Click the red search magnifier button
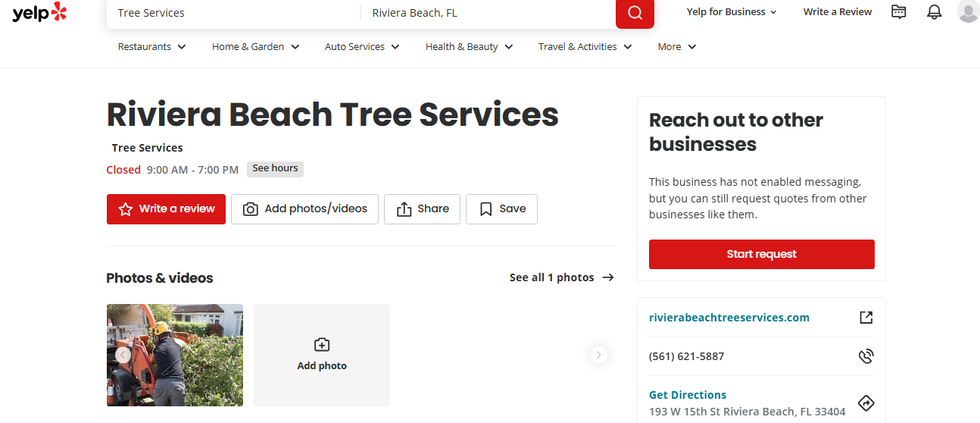 click(x=635, y=12)
